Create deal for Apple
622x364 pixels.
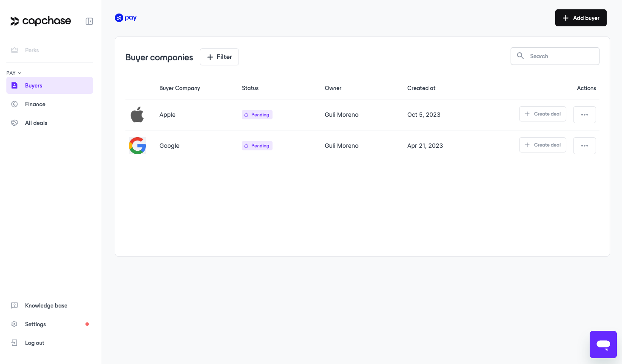pos(542,114)
